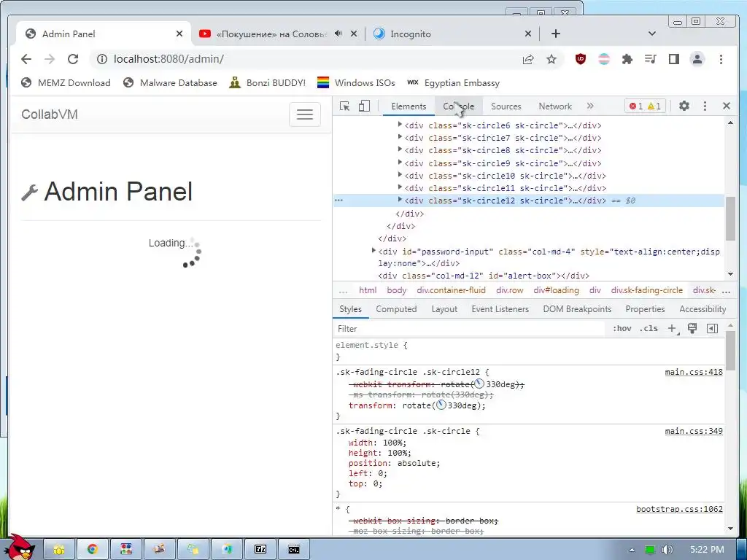Image resolution: width=747 pixels, height=560 pixels.
Task: Switch to the Elements tab
Action: [409, 106]
